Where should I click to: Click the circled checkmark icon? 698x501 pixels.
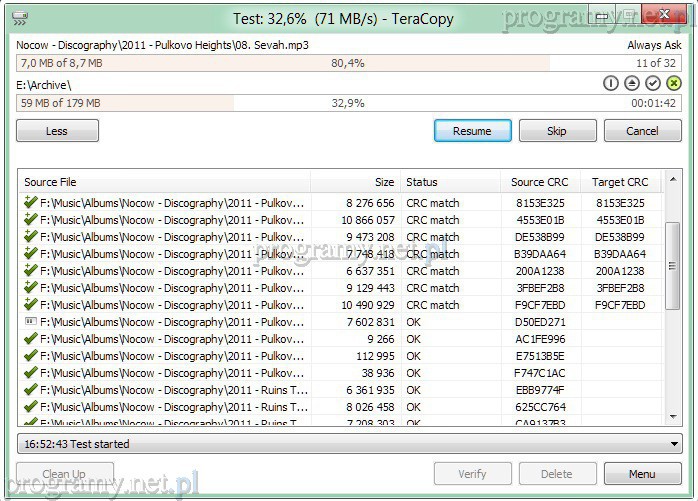(653, 84)
